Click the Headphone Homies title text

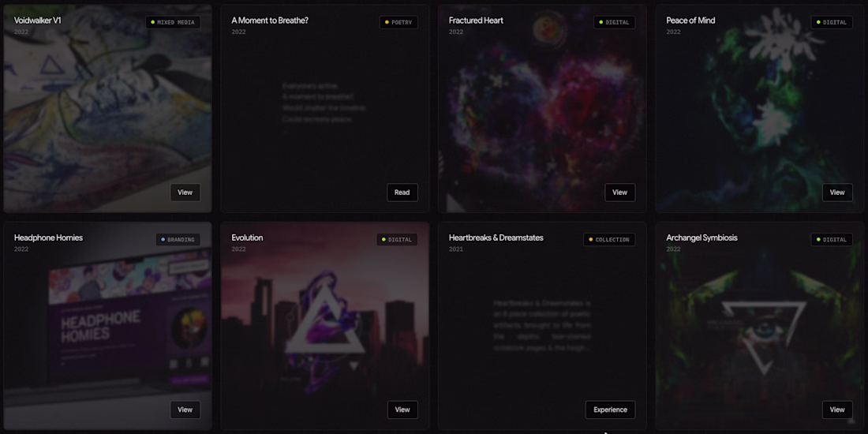coord(48,238)
